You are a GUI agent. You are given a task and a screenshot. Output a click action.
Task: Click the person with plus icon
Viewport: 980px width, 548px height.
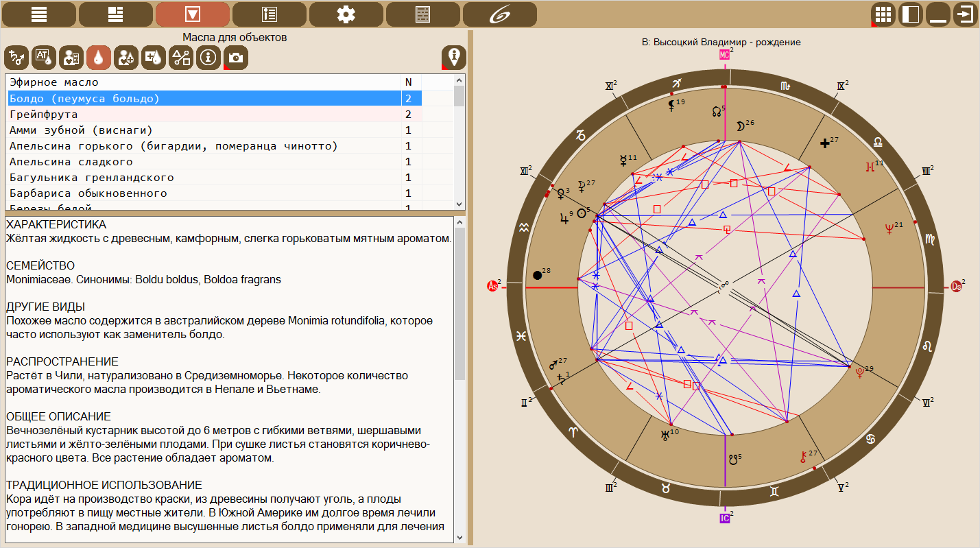tap(126, 58)
